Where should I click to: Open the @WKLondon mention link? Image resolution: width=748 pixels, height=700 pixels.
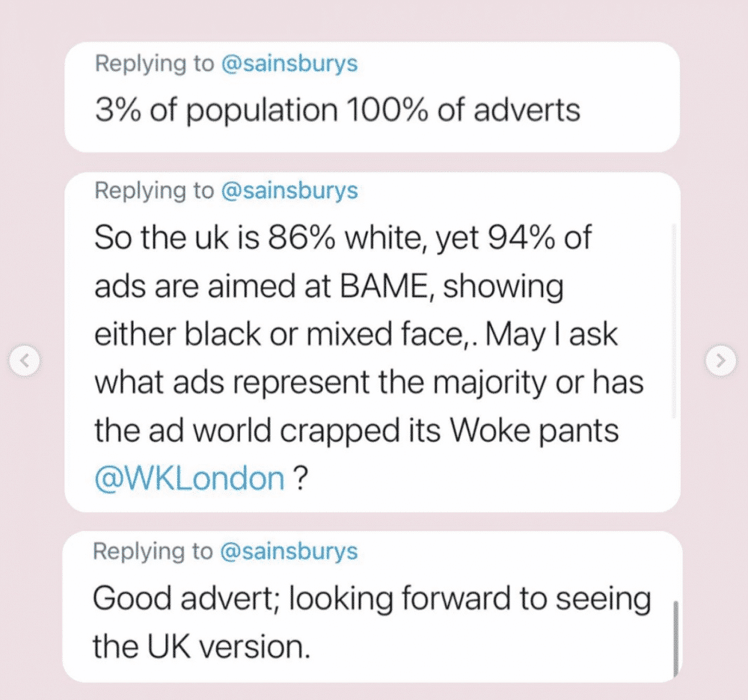click(x=190, y=479)
